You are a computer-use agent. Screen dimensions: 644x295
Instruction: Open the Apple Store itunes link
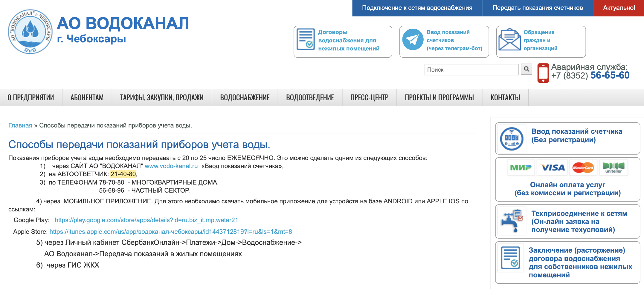coord(171,232)
